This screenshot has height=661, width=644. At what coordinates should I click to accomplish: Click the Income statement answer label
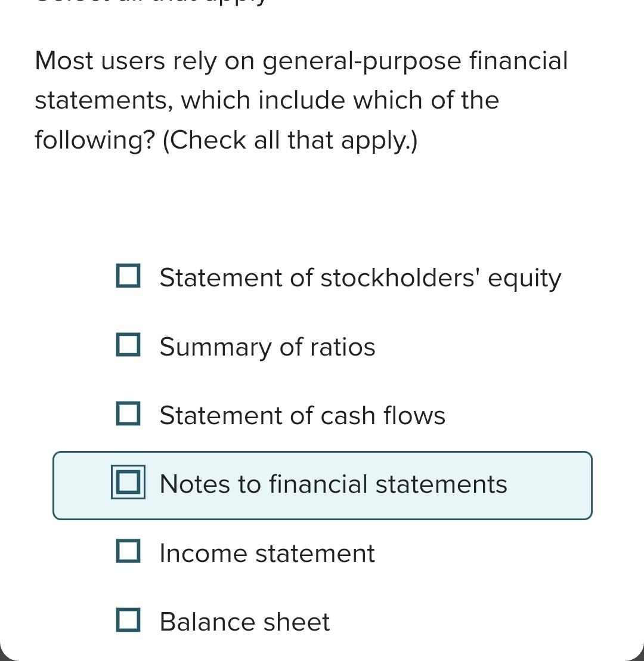click(267, 553)
